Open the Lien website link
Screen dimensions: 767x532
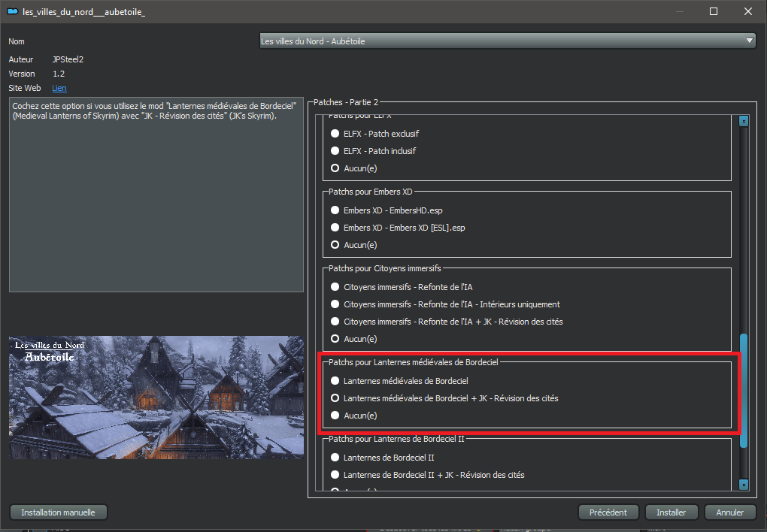click(59, 88)
